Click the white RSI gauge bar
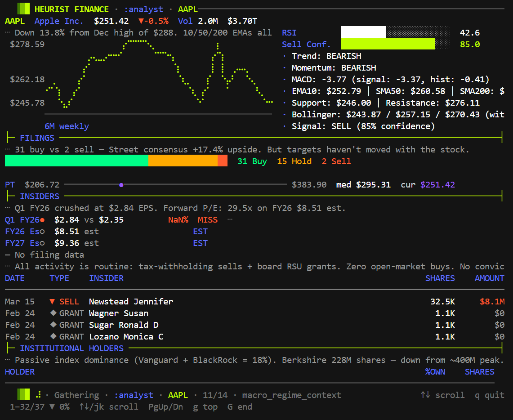Image resolution: width=513 pixels, height=420 pixels. coord(363,32)
